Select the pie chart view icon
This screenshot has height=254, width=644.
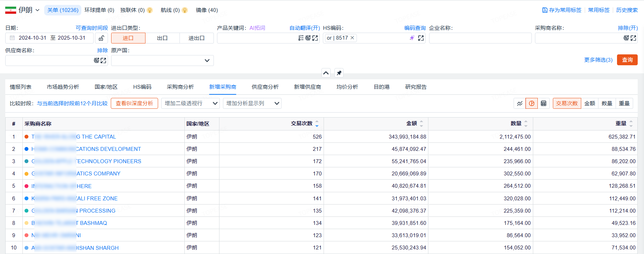click(531, 103)
